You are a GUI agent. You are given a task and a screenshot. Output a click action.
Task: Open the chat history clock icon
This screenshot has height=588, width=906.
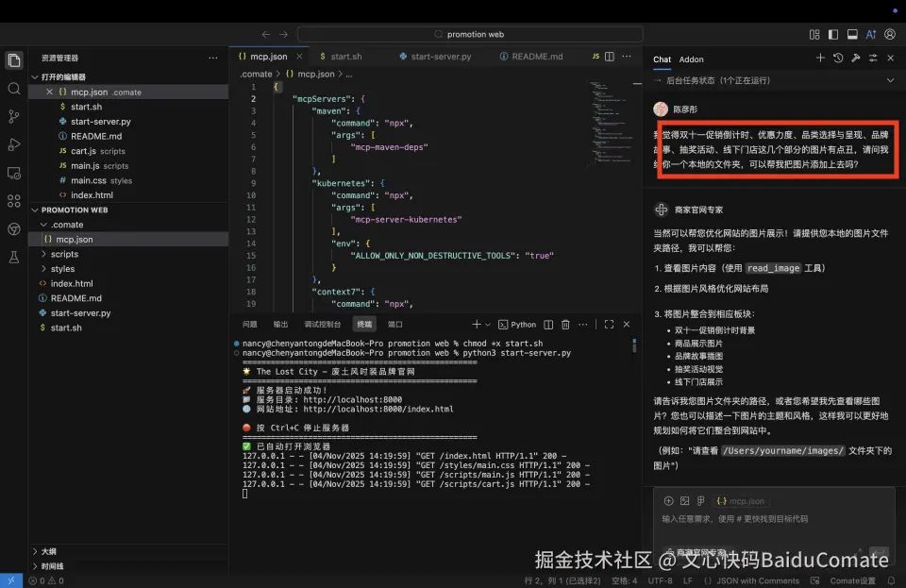pos(838,58)
